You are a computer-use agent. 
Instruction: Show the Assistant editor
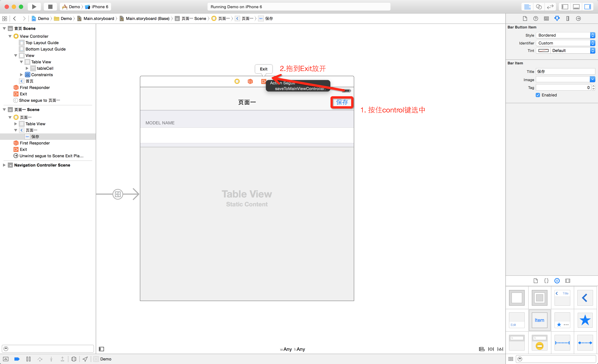pyautogui.click(x=539, y=7)
